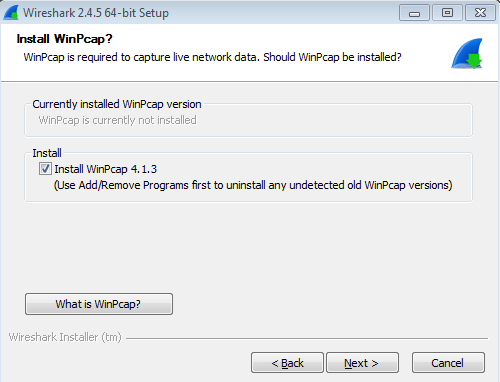Click the 'Wireshark Installer (tm)' branding text
This screenshot has width=500, height=382.
tap(65, 337)
